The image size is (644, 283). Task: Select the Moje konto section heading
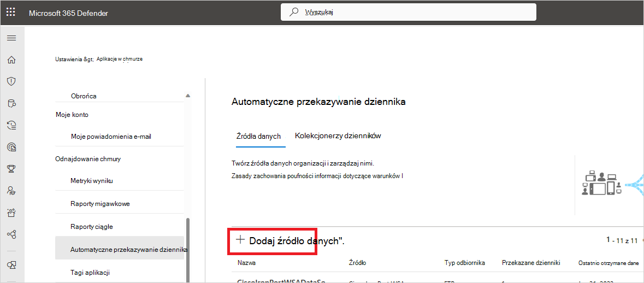(72, 115)
